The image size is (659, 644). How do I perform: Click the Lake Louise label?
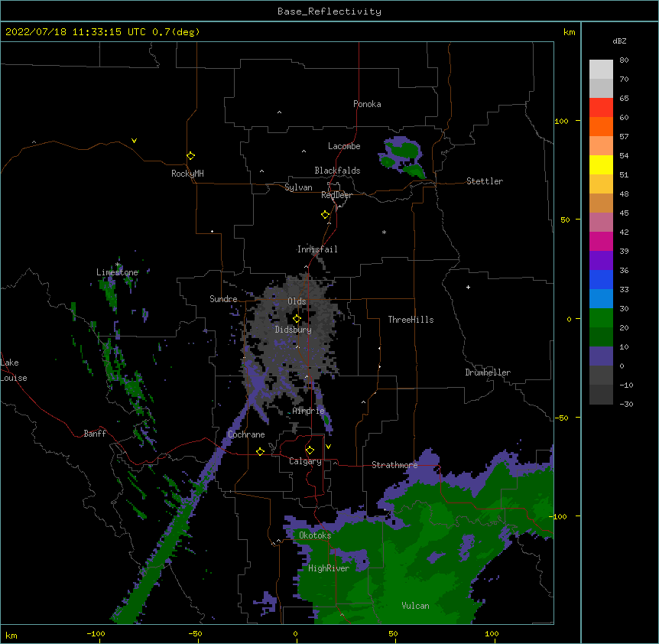(x=14, y=370)
